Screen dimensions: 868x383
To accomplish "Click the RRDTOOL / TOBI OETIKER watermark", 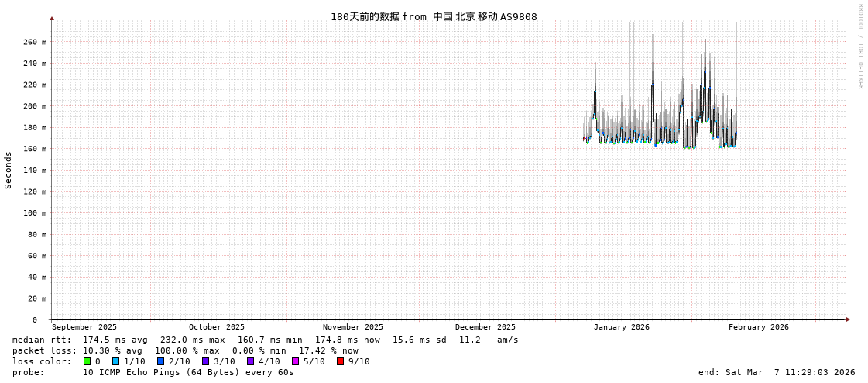I will pos(859,47).
